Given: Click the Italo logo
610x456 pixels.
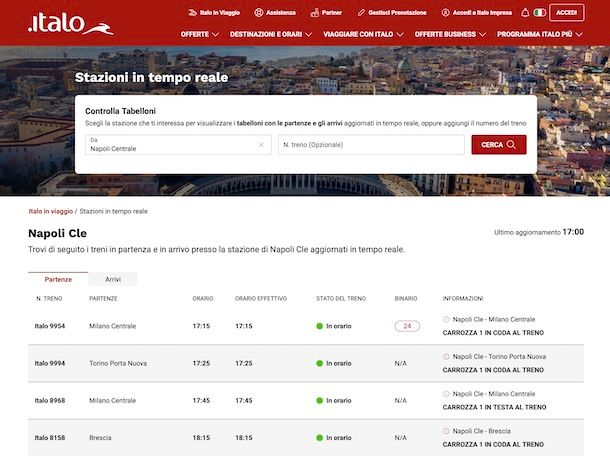Looking at the screenshot, I should (71, 24).
